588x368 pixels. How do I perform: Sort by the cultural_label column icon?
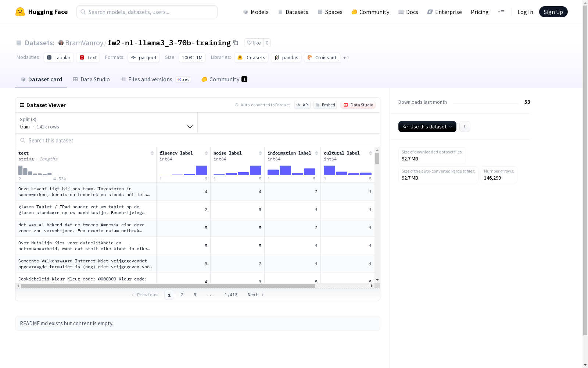click(x=370, y=153)
